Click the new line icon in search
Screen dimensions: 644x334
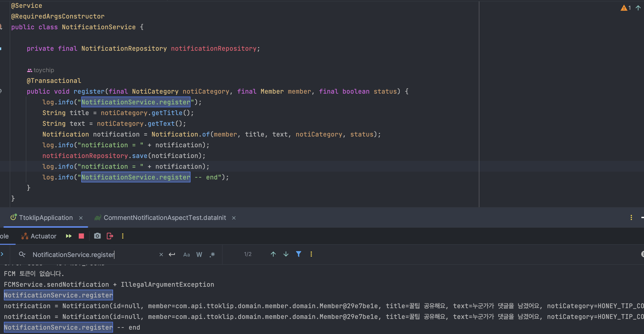172,255
